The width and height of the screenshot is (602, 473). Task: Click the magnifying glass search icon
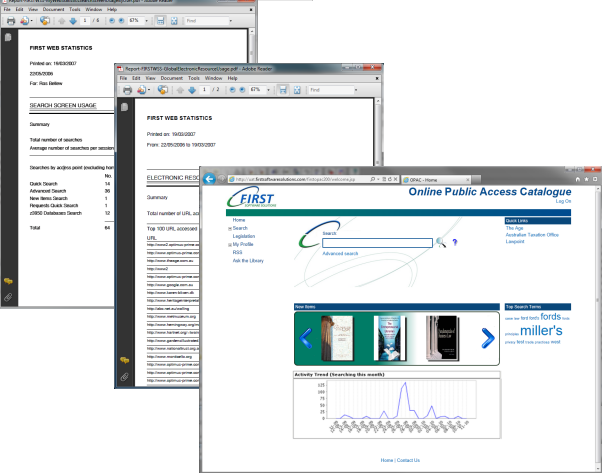pyautogui.click(x=441, y=242)
